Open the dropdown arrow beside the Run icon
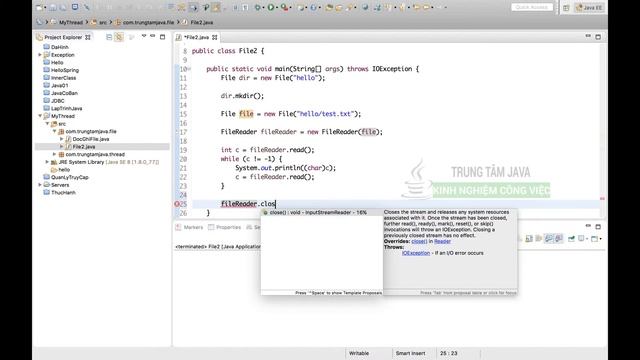The image size is (640, 360). tap(277, 7)
